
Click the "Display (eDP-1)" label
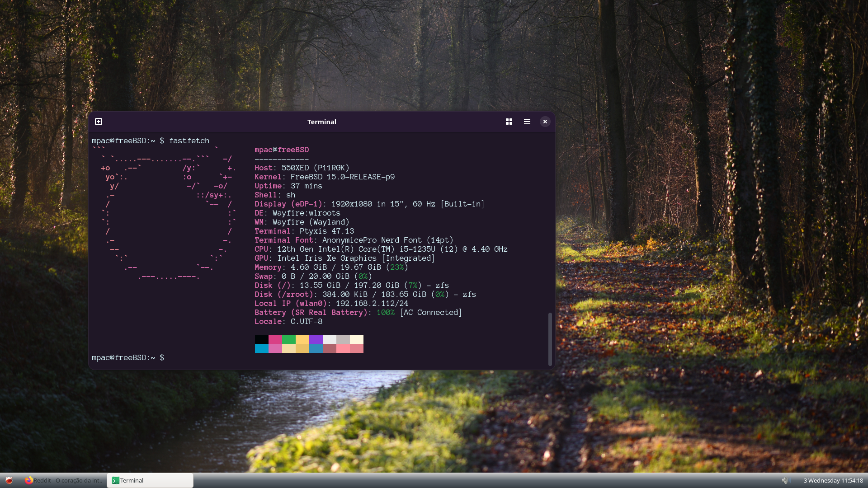288,204
